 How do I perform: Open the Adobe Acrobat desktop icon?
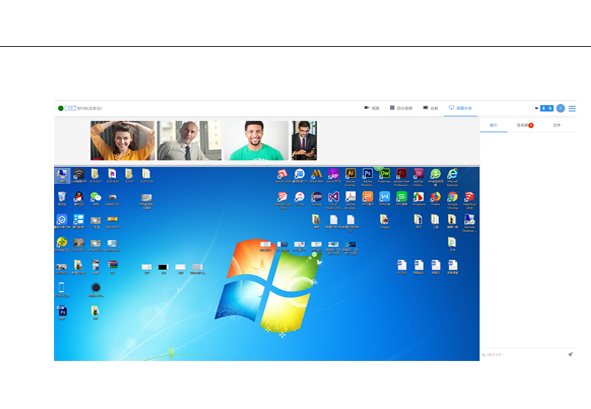[351, 200]
